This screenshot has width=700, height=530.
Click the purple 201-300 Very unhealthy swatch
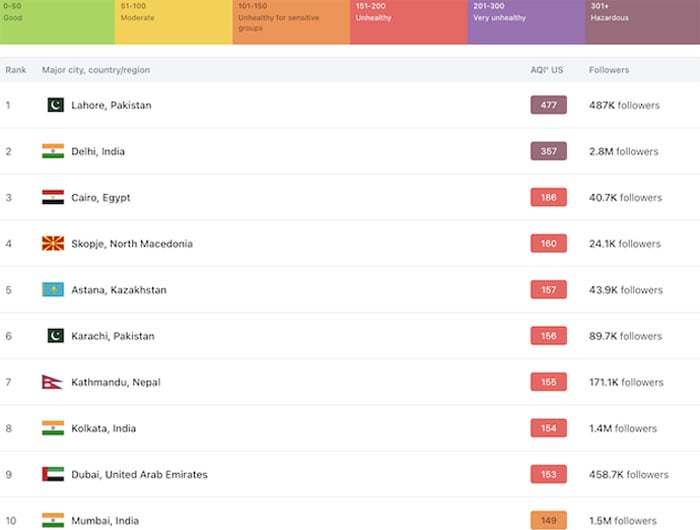(x=526, y=22)
